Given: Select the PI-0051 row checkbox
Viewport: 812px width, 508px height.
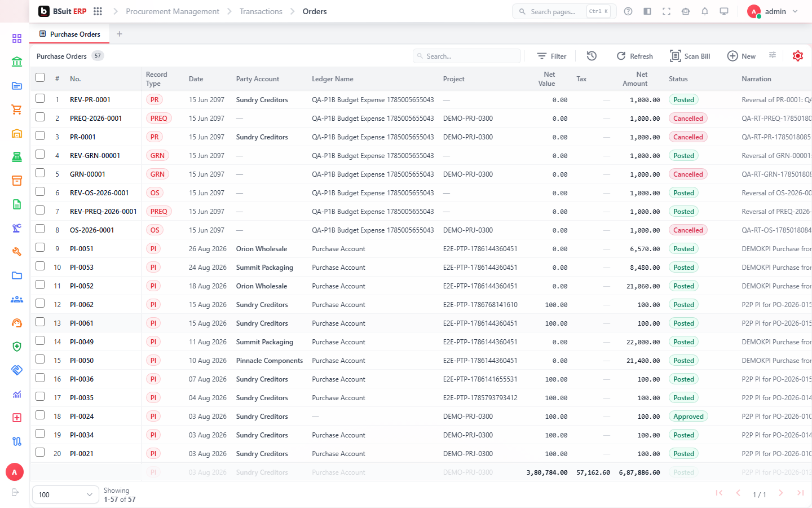Looking at the screenshot, I should (x=40, y=247).
